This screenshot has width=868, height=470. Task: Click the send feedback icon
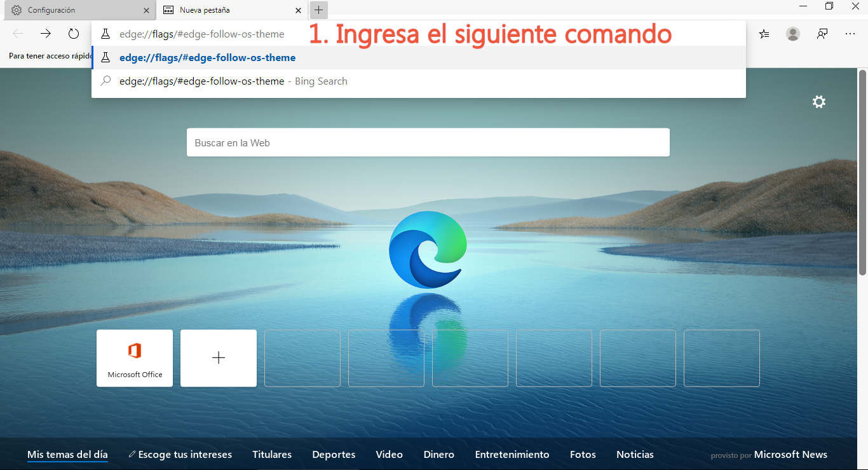(x=822, y=34)
